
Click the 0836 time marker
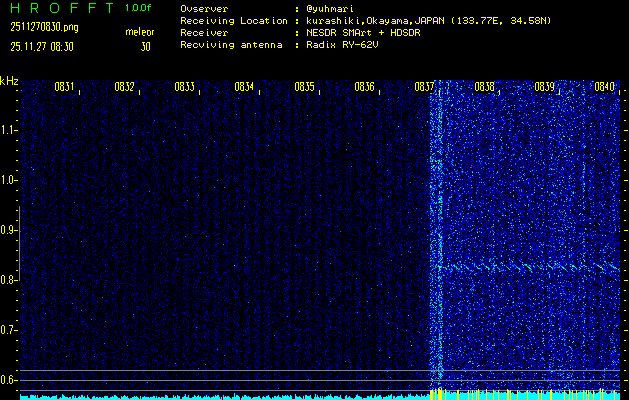coord(364,87)
